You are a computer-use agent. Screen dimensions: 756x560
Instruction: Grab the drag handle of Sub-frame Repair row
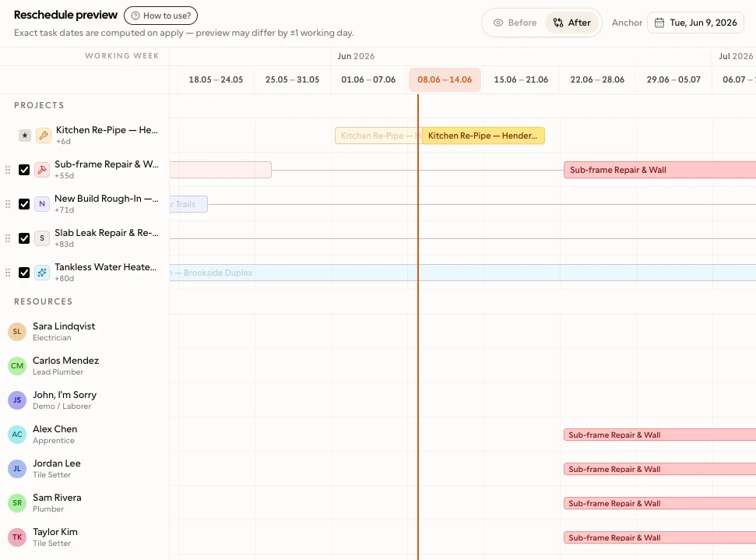pyautogui.click(x=8, y=170)
